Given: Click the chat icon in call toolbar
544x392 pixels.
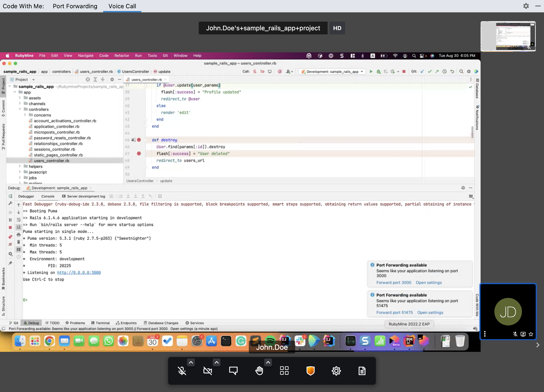Looking at the screenshot, I should click(x=233, y=371).
